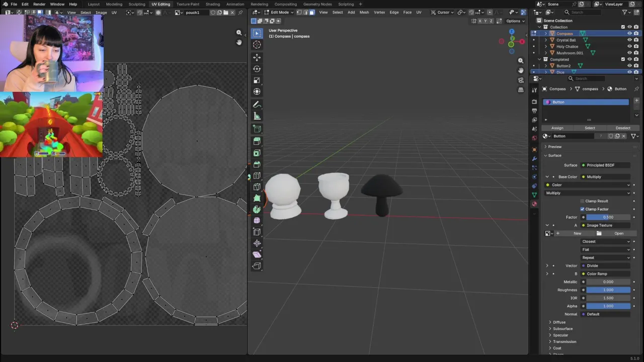The image size is (644, 362).
Task: Choose the Measure tool
Action: coord(257,116)
